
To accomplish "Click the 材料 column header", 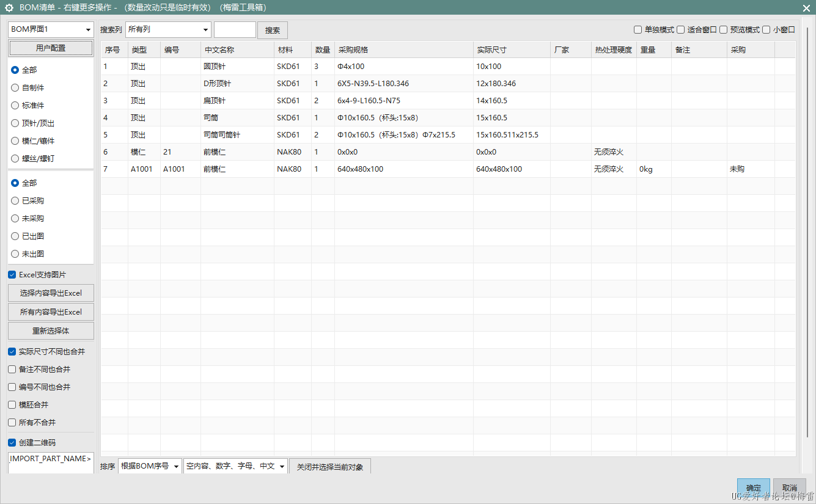I will click(293, 50).
